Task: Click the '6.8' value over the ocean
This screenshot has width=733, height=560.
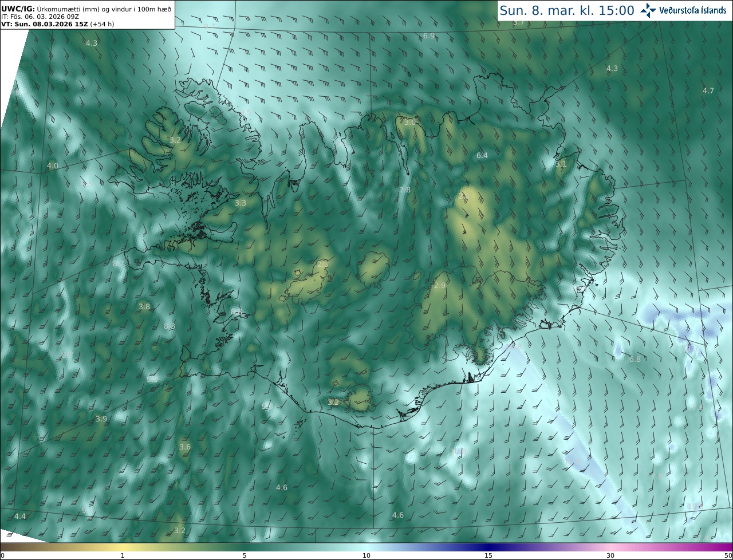Action: coord(635,360)
